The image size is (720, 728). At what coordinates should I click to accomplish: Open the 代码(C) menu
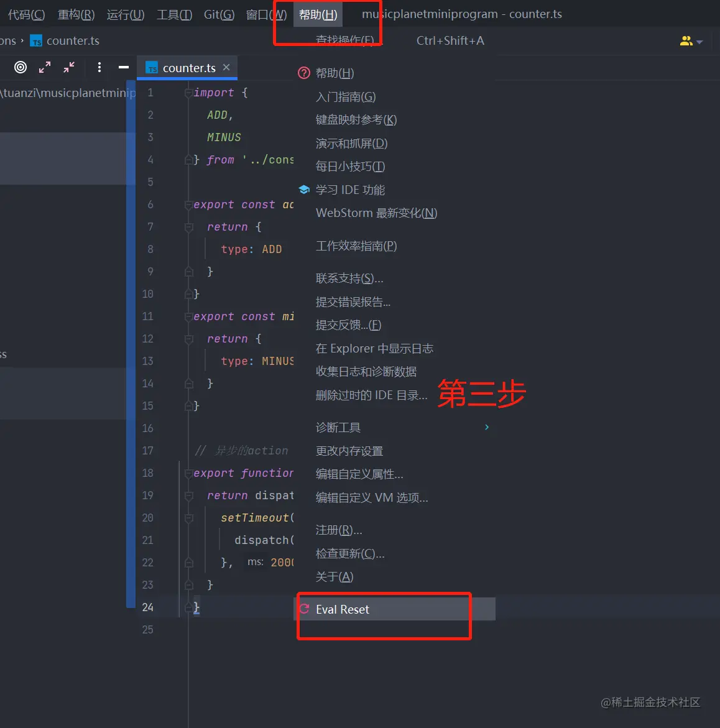(27, 14)
